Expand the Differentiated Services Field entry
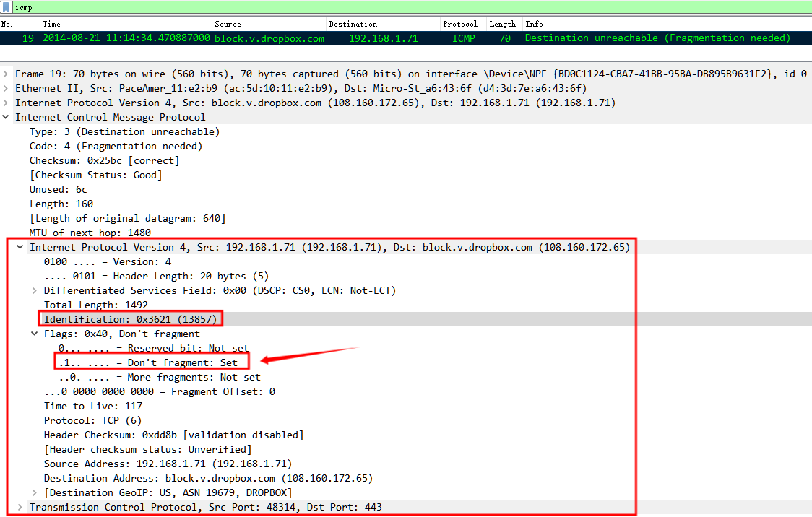This screenshot has height=517, width=812. [x=33, y=290]
